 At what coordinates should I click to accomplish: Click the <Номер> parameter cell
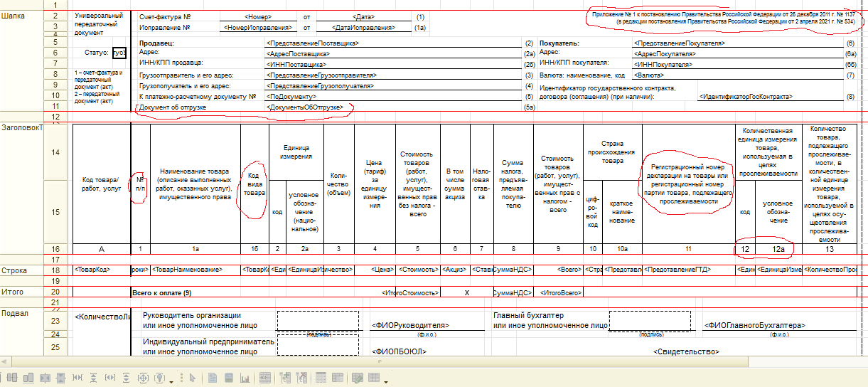click(x=257, y=16)
